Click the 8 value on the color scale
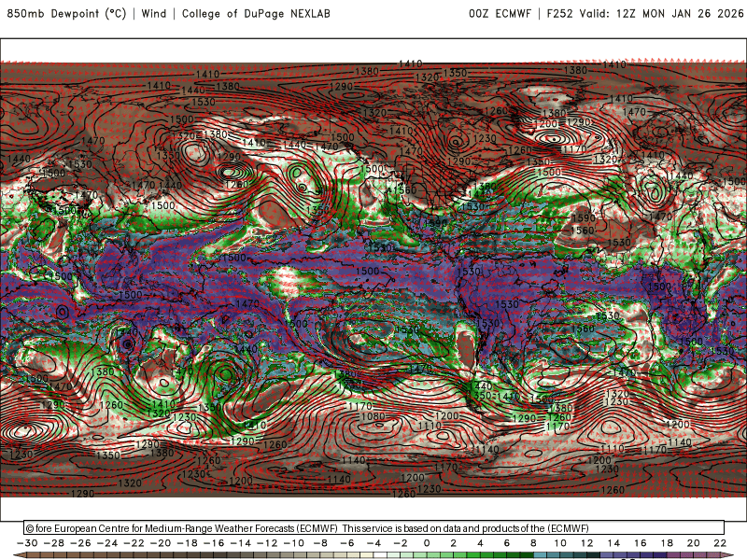This screenshot has width=747, height=560. pos(533,543)
